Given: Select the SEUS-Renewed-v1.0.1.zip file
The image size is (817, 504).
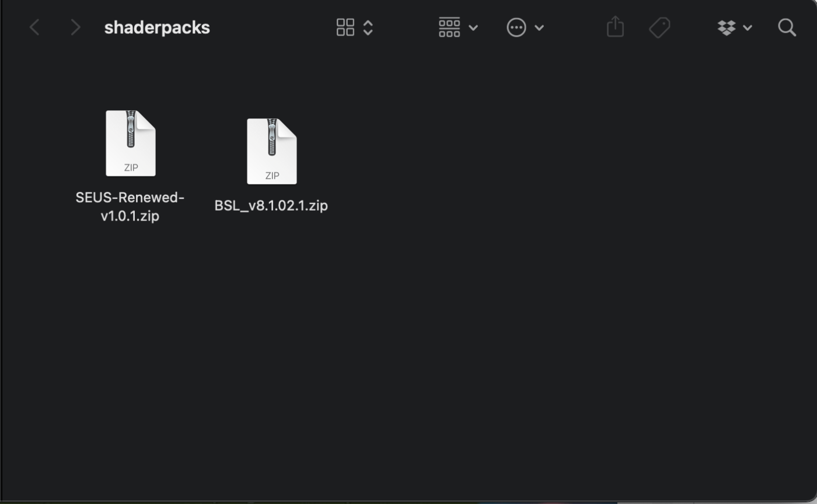Looking at the screenshot, I should pos(130,143).
